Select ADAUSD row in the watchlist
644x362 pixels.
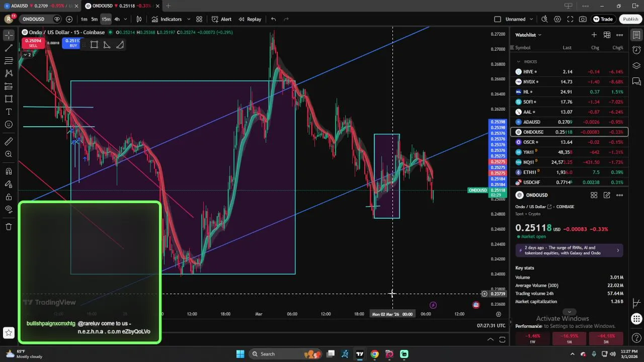click(569, 122)
